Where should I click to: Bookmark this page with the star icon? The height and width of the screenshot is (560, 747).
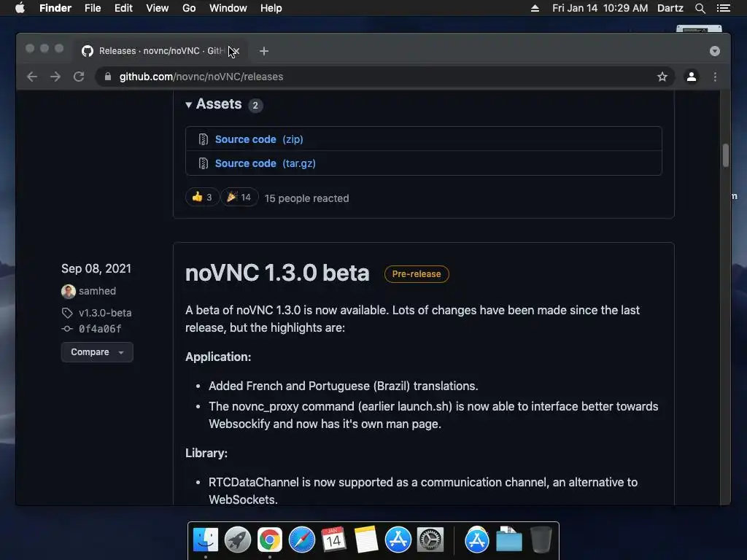662,77
